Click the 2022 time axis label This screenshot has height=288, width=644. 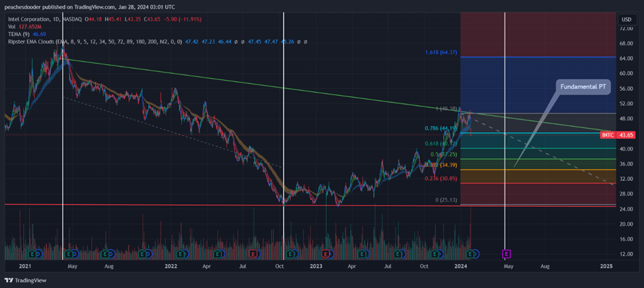click(x=170, y=266)
